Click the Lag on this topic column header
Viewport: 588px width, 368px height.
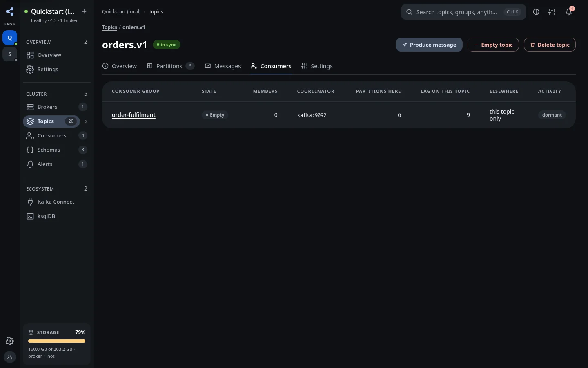click(x=445, y=91)
